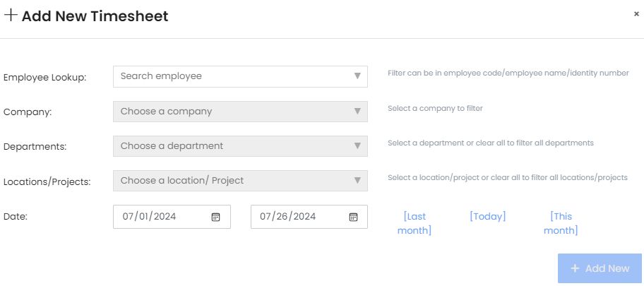Set the date range to Today
This screenshot has height=286, width=644.
pyautogui.click(x=488, y=216)
